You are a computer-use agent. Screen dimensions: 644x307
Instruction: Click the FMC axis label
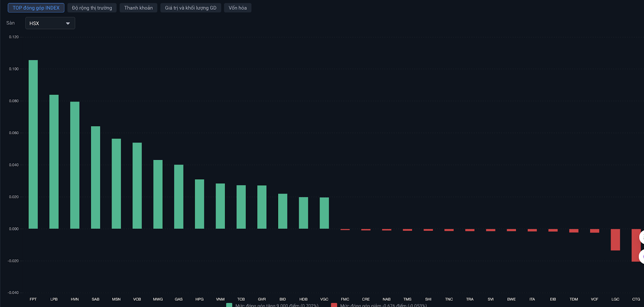345,299
